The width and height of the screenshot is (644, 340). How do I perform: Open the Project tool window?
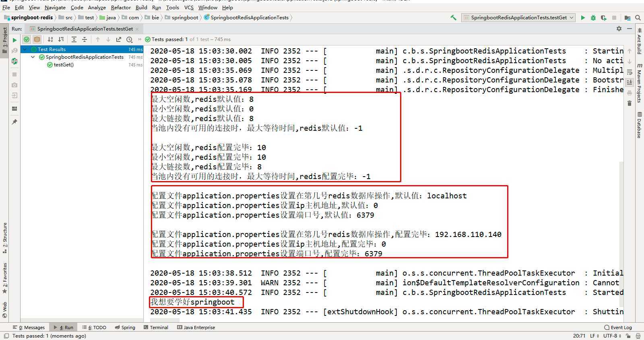tap(4, 40)
